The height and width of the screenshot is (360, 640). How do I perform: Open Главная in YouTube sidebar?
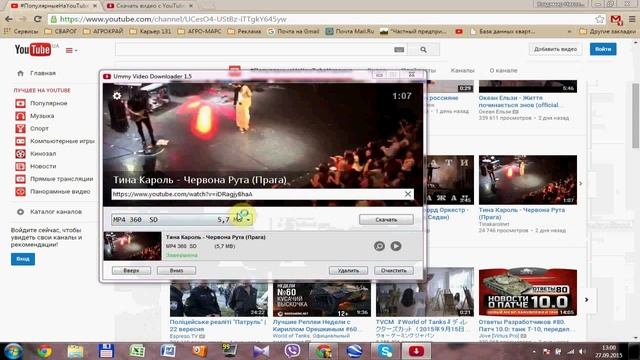coord(42,73)
